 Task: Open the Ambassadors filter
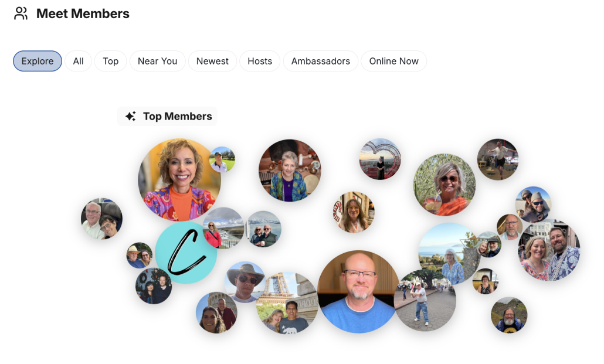(321, 61)
